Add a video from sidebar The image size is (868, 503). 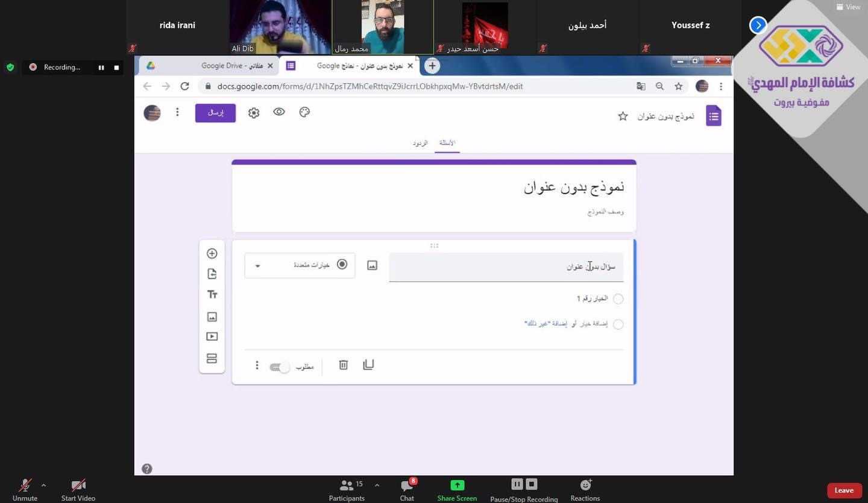pyautogui.click(x=212, y=337)
